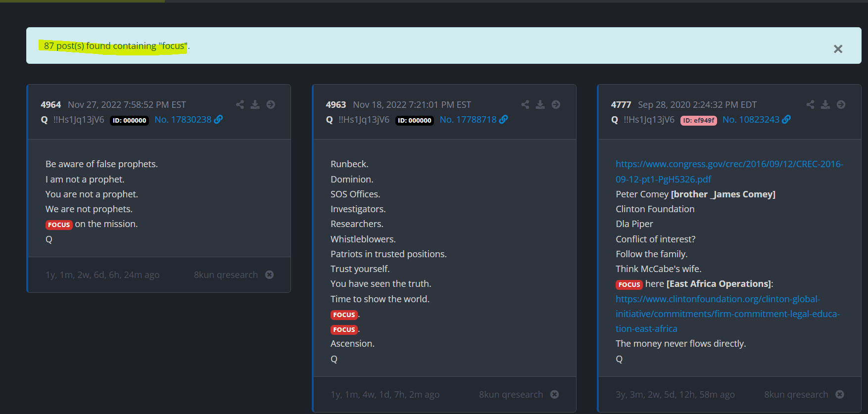Click FOCUS tag in post 4964

(x=59, y=225)
